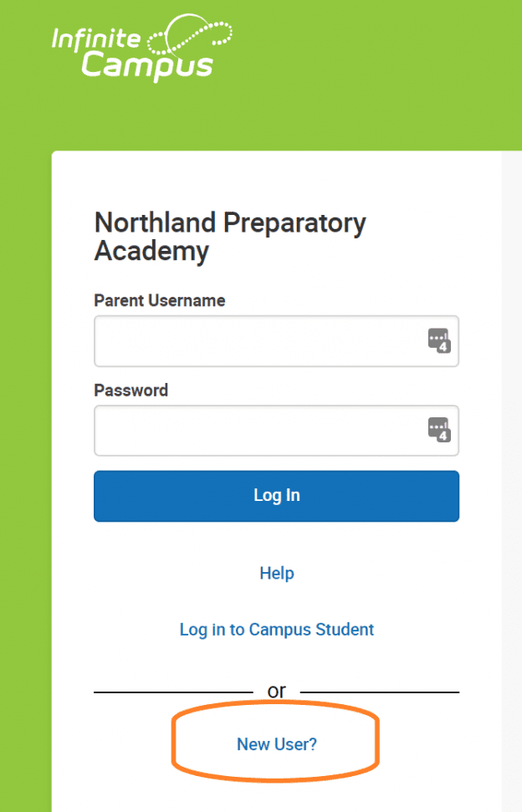This screenshot has height=812, width=522.
Task: Select the New User? link
Action: pyautogui.click(x=277, y=744)
